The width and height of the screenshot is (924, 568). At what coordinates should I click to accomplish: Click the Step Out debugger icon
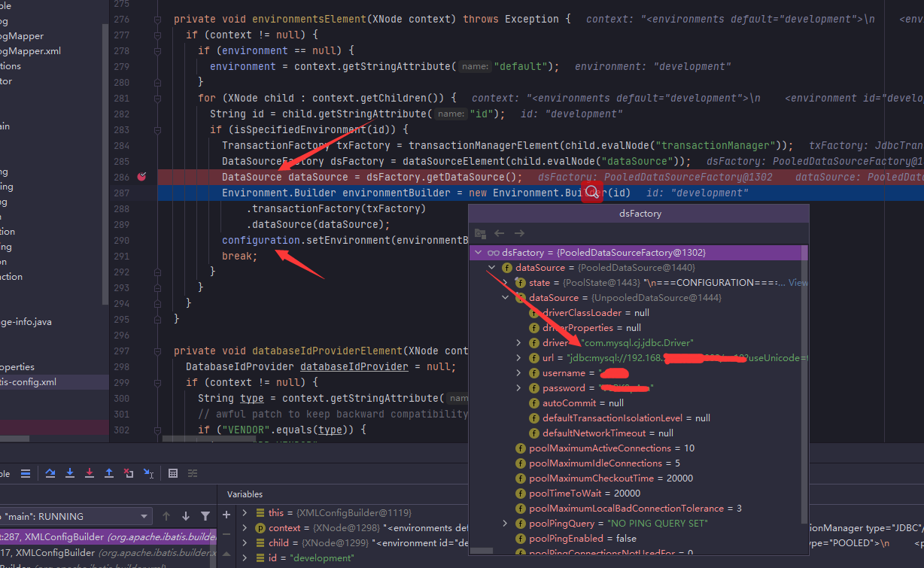click(109, 473)
